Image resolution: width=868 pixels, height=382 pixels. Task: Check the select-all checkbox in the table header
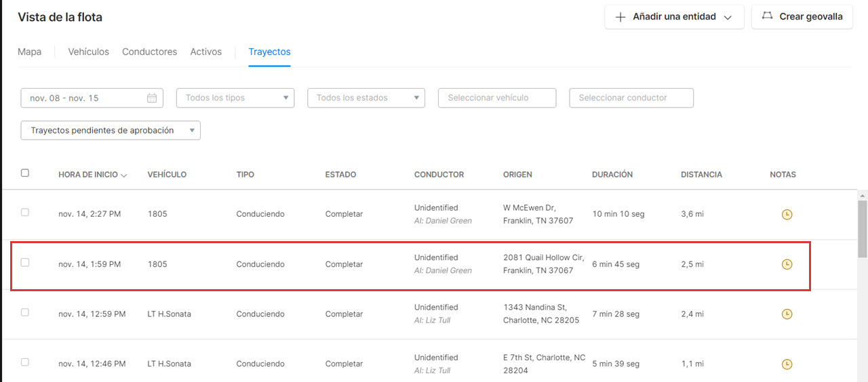[25, 173]
